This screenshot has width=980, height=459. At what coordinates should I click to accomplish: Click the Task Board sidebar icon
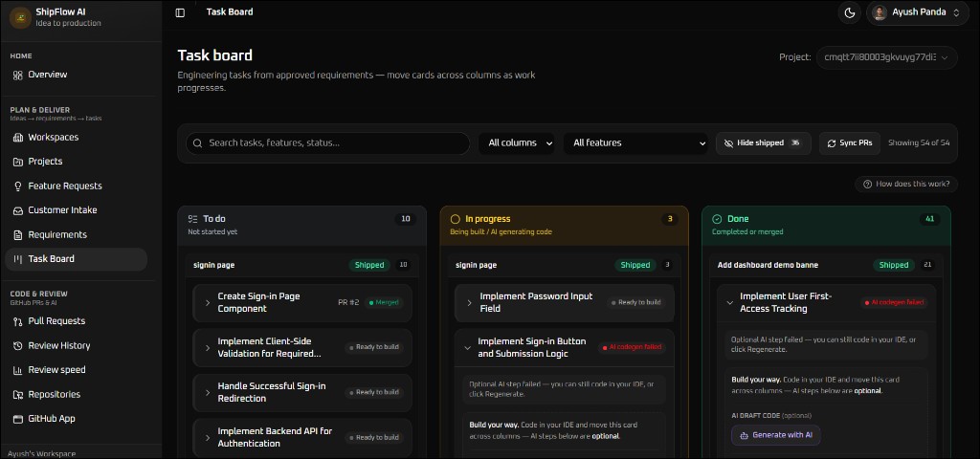17,259
